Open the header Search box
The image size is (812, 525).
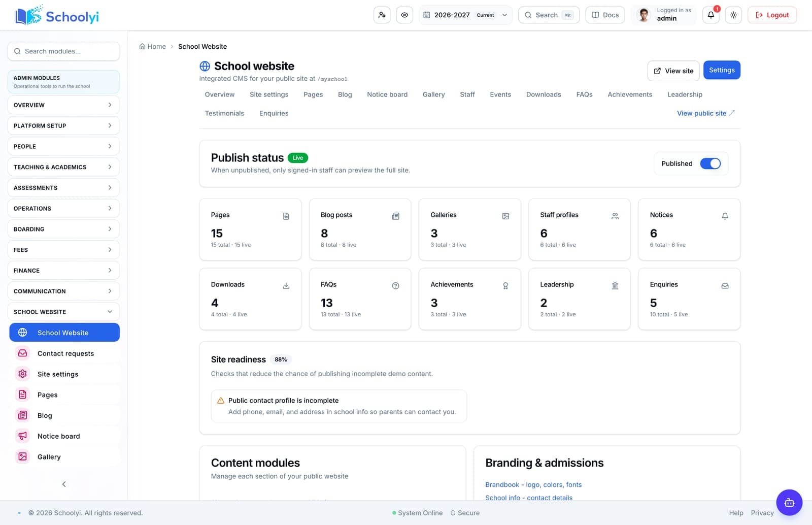click(549, 15)
